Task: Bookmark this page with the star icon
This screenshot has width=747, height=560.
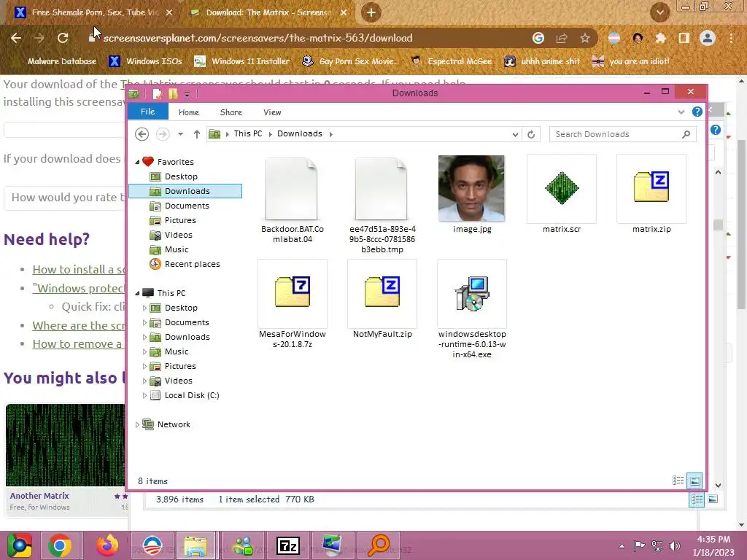Action: [585, 38]
